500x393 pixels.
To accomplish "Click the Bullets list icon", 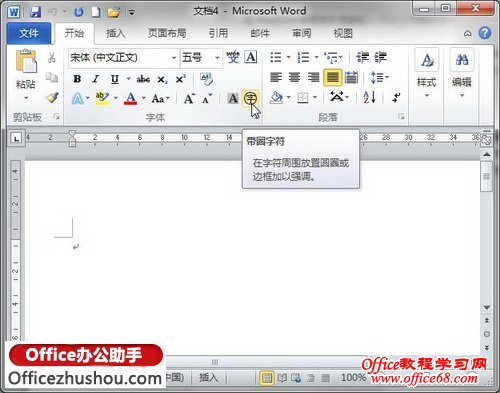I will (x=276, y=57).
